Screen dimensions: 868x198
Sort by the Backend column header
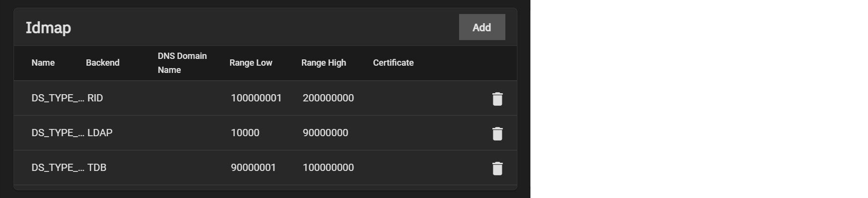102,63
